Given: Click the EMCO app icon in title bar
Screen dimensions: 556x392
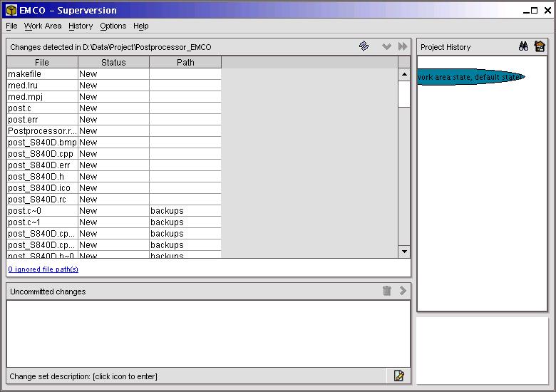Looking at the screenshot, I should [11, 10].
